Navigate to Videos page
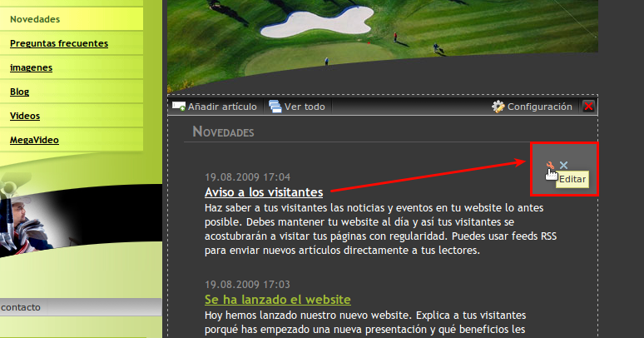The width and height of the screenshot is (644, 338). pyautogui.click(x=25, y=116)
